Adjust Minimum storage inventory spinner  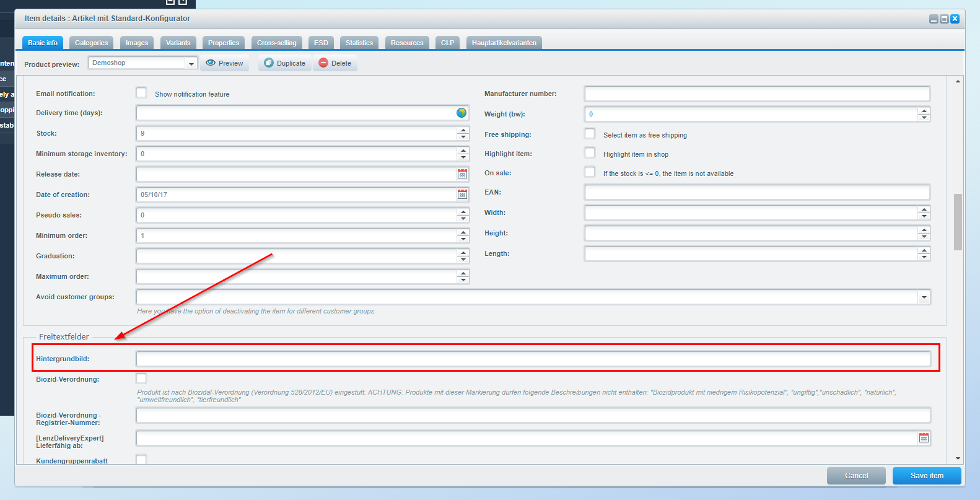pos(463,154)
